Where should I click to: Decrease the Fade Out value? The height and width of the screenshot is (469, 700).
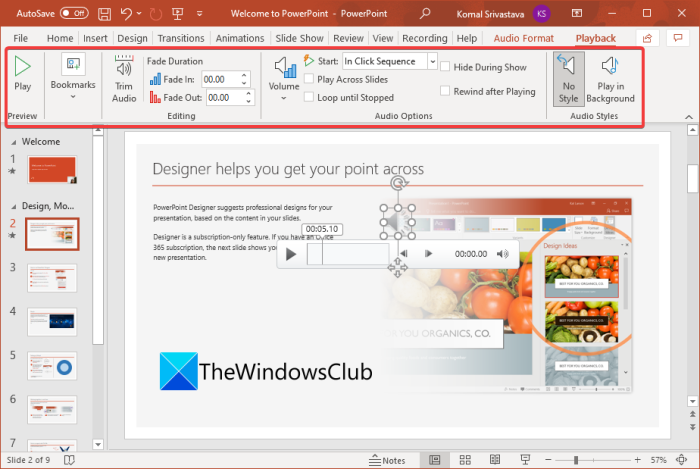point(249,102)
